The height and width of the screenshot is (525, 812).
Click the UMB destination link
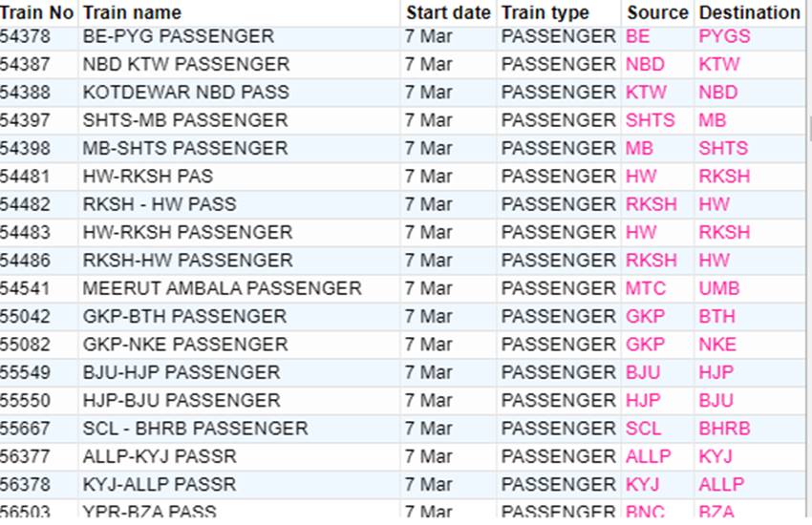[718, 288]
